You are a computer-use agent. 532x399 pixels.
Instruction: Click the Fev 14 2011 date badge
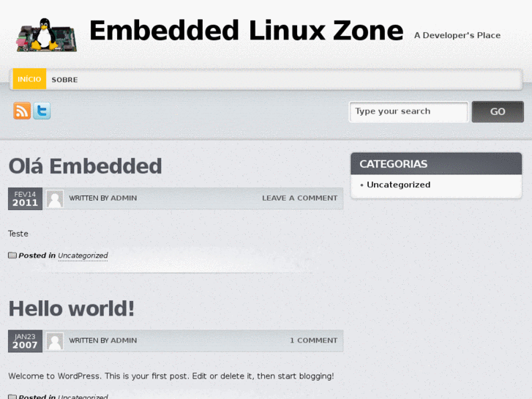[x=25, y=198]
